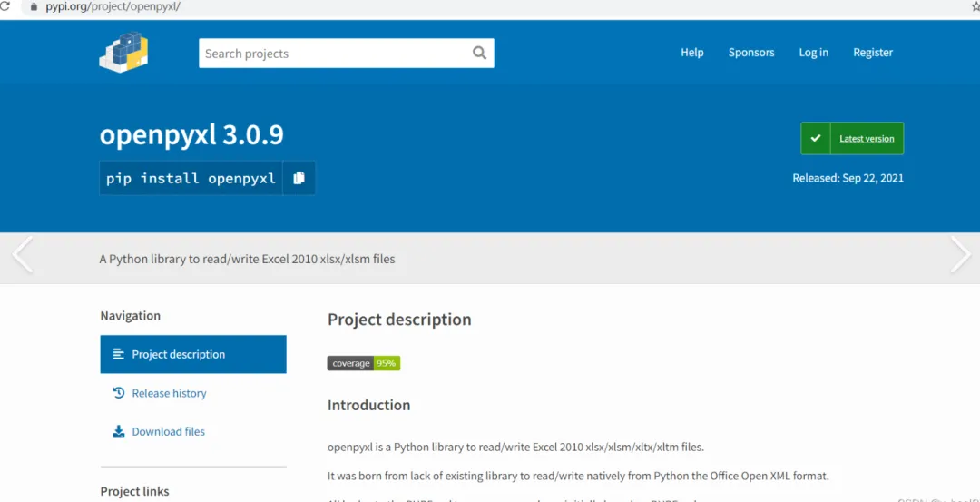Reload the page with browser refresh icon
Screen dimensions: 980x502
5,7
